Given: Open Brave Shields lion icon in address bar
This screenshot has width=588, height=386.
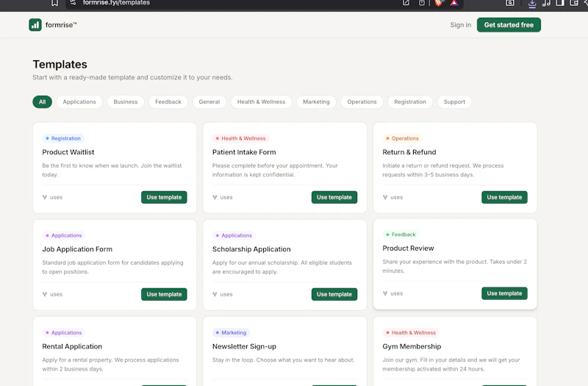Looking at the screenshot, I should point(438,3).
